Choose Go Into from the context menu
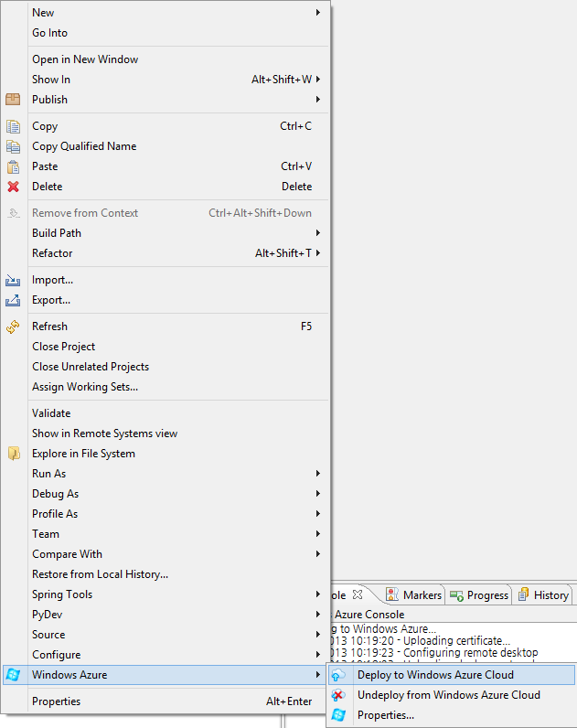 165,33
